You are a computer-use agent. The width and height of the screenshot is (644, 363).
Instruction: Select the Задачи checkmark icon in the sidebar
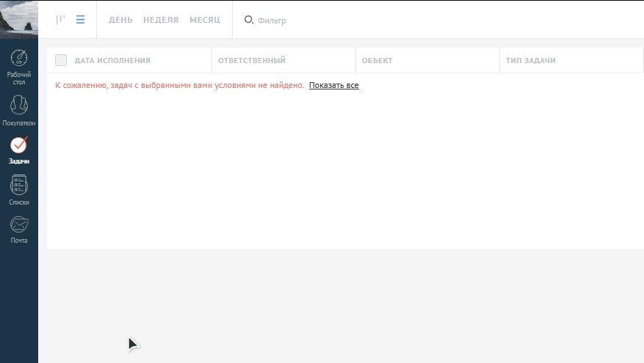tap(19, 145)
